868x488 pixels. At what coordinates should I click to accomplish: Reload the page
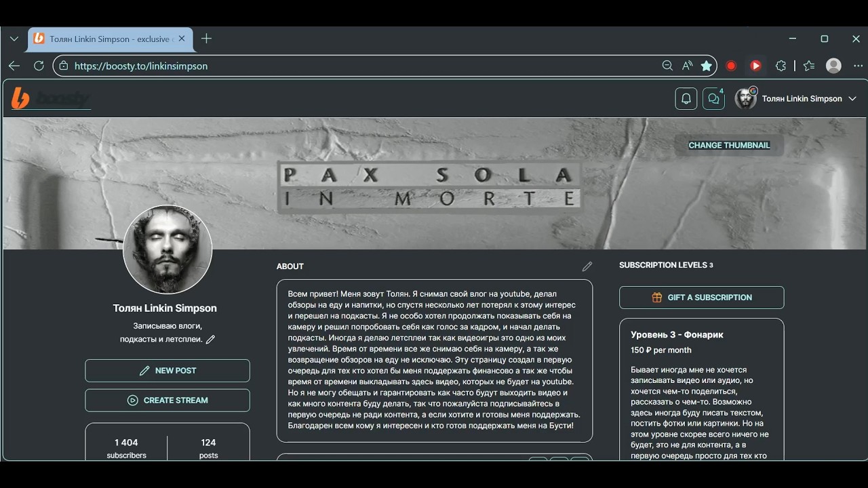tap(39, 66)
